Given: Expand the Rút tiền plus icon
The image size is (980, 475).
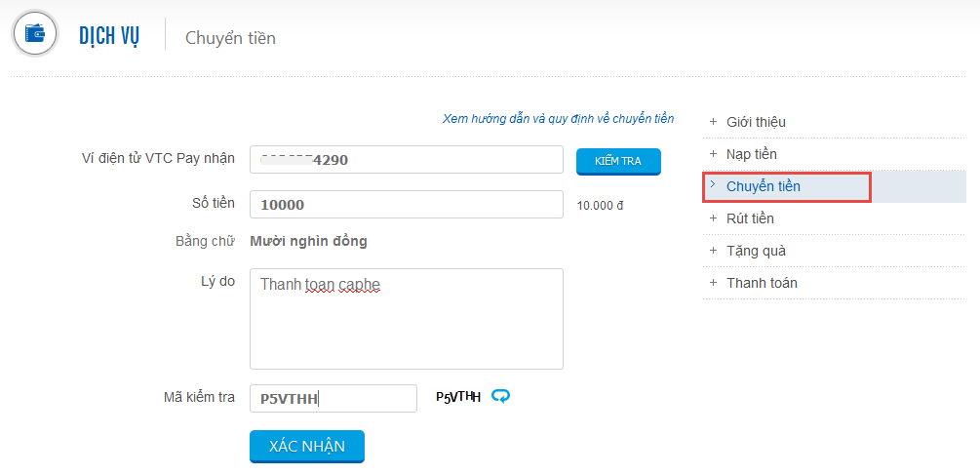Looking at the screenshot, I should coord(713,218).
